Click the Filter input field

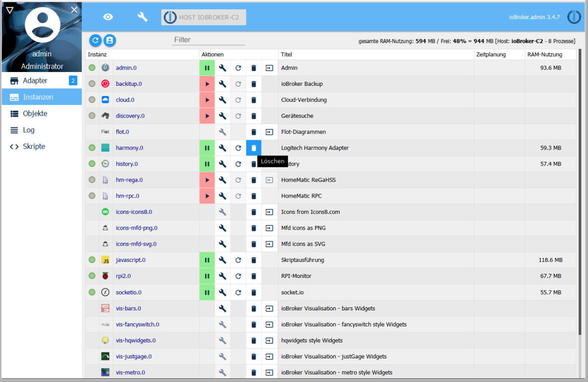[x=209, y=40]
